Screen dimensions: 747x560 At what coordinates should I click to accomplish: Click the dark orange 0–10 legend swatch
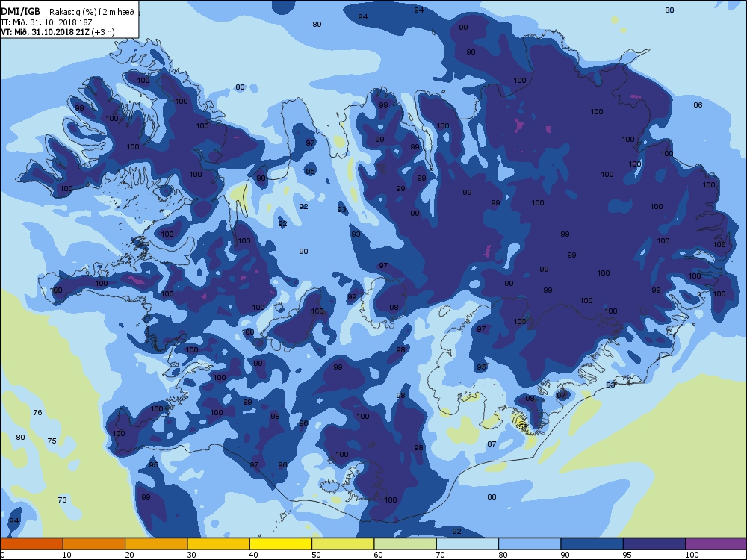pyautogui.click(x=31, y=544)
